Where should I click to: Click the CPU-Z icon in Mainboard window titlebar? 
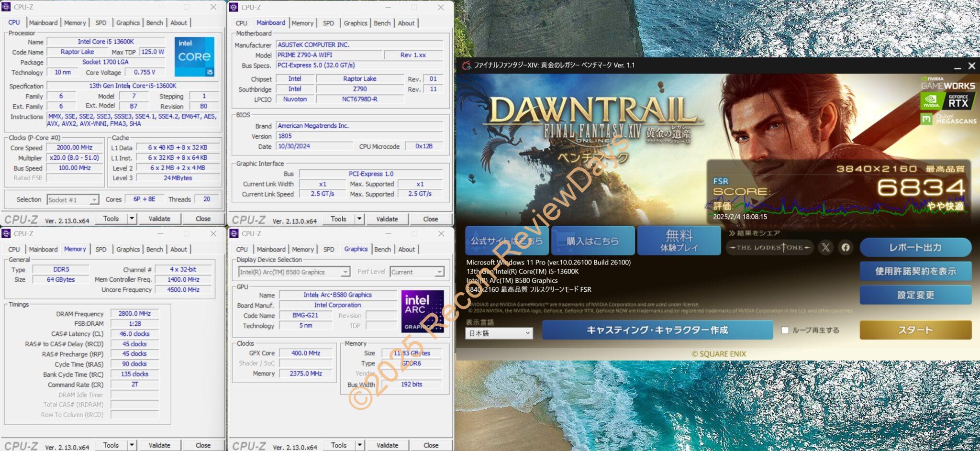pos(234,7)
